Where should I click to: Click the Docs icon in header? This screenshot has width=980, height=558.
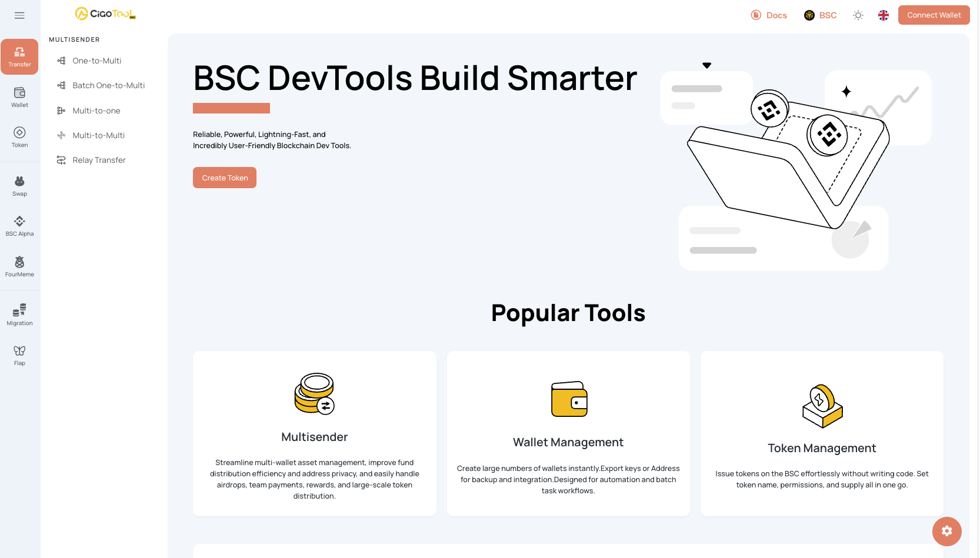click(x=756, y=15)
